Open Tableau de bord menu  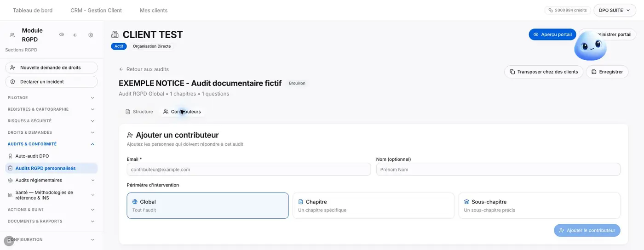[x=33, y=10]
